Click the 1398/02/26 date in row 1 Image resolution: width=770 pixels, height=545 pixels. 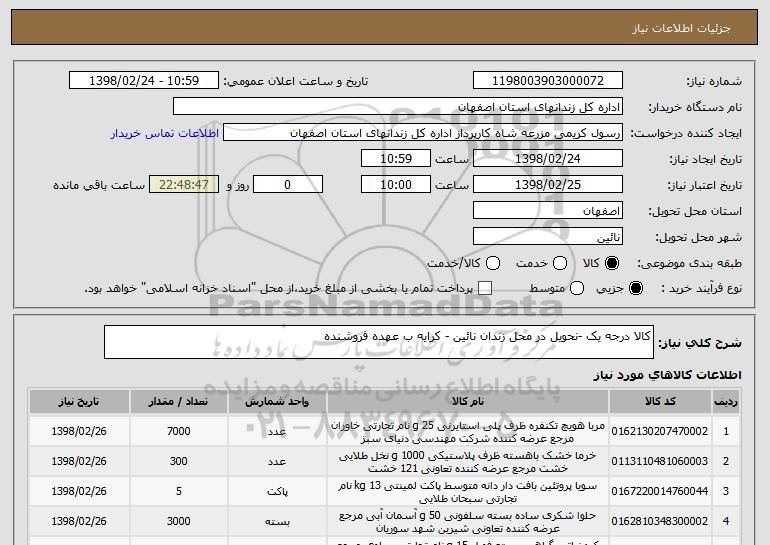(x=79, y=432)
